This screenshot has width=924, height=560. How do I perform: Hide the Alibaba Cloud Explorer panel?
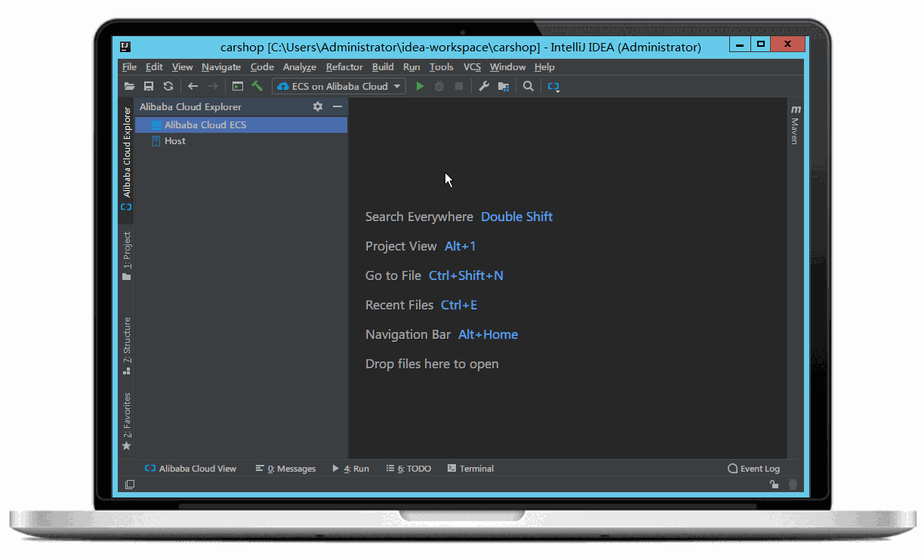point(337,106)
